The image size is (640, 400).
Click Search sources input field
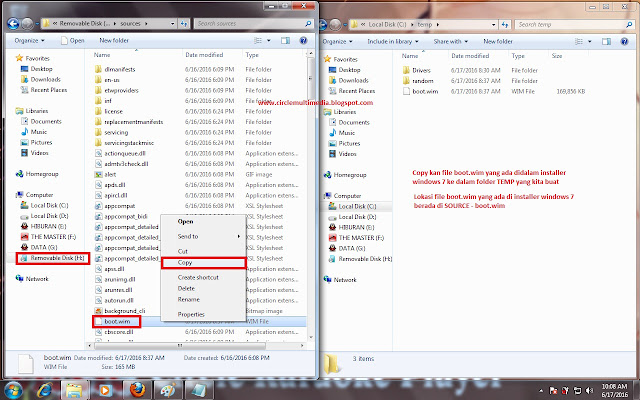[253, 24]
